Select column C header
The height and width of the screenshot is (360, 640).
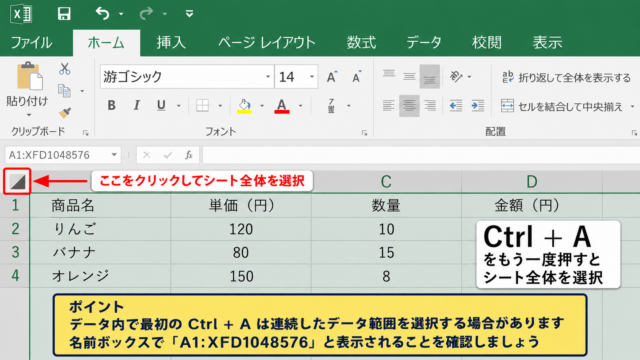(x=386, y=182)
